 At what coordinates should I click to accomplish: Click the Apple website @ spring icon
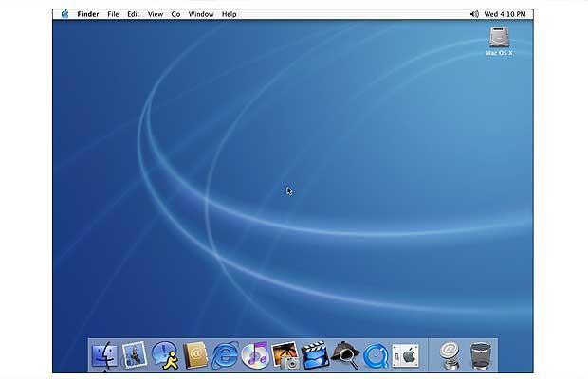pyautogui.click(x=450, y=355)
